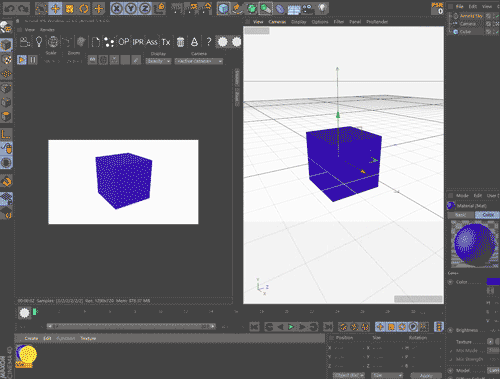Click the Undo arrow icon
This screenshot has height=379, width=500.
click(9, 8)
